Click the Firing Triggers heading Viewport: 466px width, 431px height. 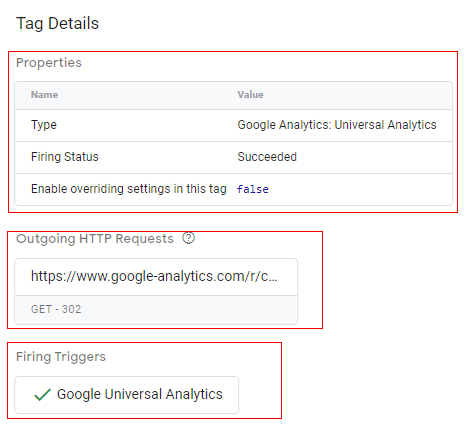coord(61,357)
